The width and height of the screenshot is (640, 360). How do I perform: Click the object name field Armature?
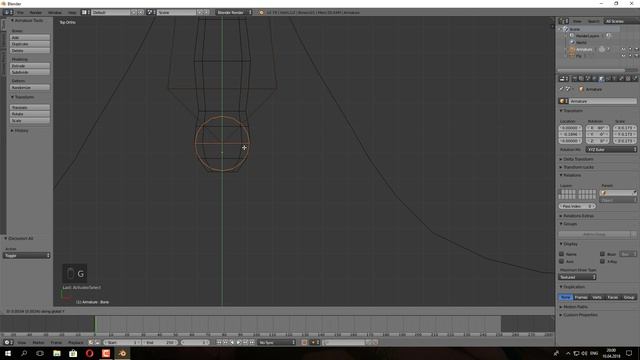point(602,101)
